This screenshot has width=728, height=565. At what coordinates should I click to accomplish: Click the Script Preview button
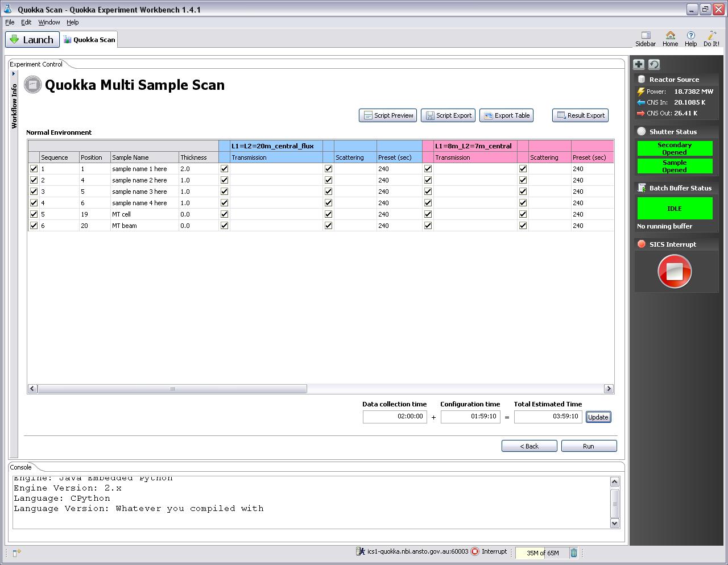[x=388, y=115]
